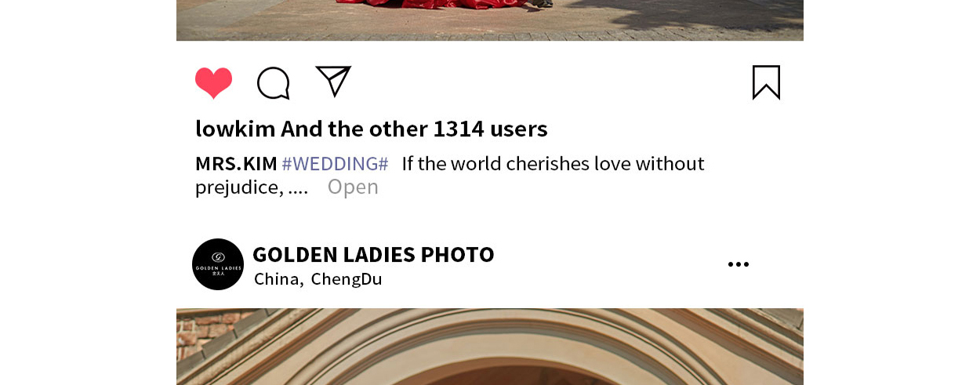This screenshot has width=980, height=385.
Task: Share post using paper plane icon
Action: pos(333,82)
